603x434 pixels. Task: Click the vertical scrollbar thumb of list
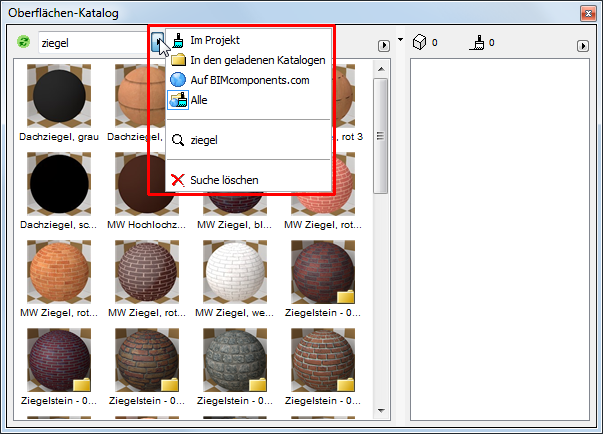point(381,136)
